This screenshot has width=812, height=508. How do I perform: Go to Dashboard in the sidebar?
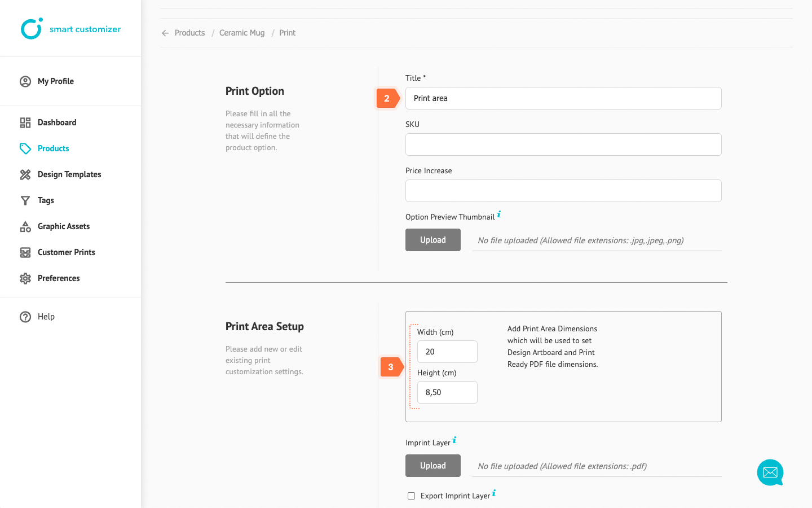click(57, 122)
